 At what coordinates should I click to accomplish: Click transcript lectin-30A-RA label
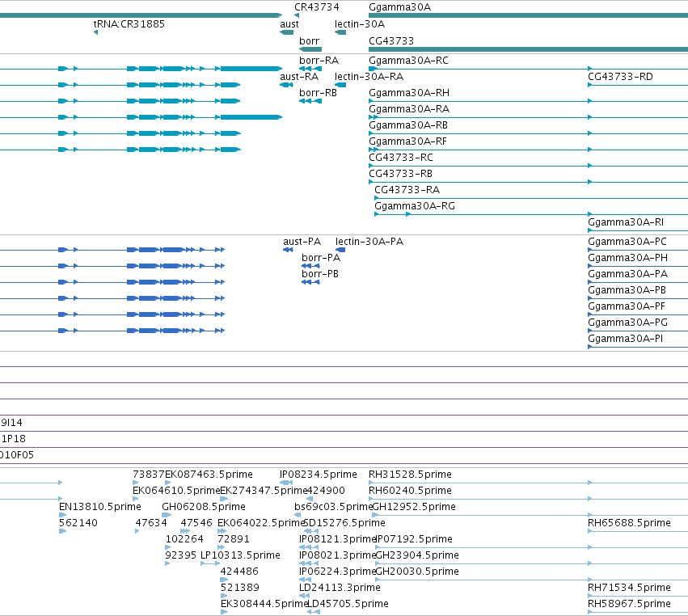(x=369, y=77)
